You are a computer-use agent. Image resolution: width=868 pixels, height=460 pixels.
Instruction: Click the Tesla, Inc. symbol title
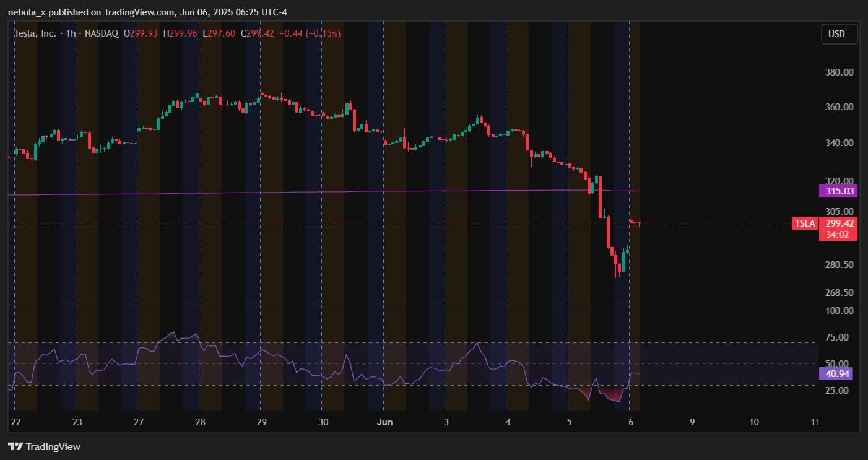point(37,33)
